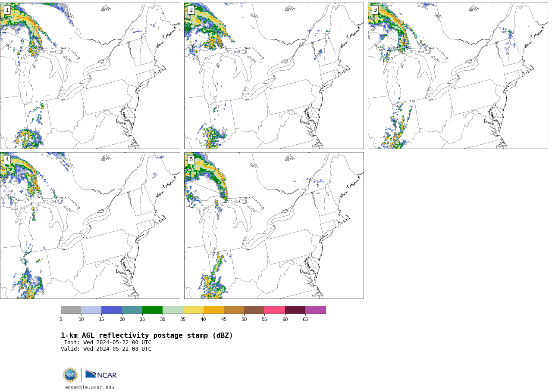Click the NSF logo icon
The image size is (552, 392).
[70, 375]
